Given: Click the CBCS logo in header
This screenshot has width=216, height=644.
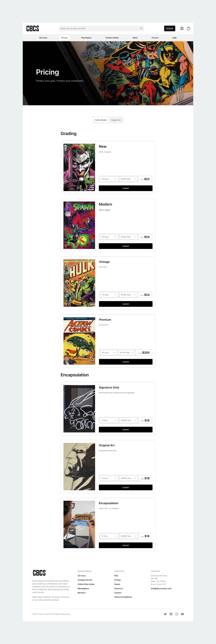Looking at the screenshot, I should click(32, 28).
